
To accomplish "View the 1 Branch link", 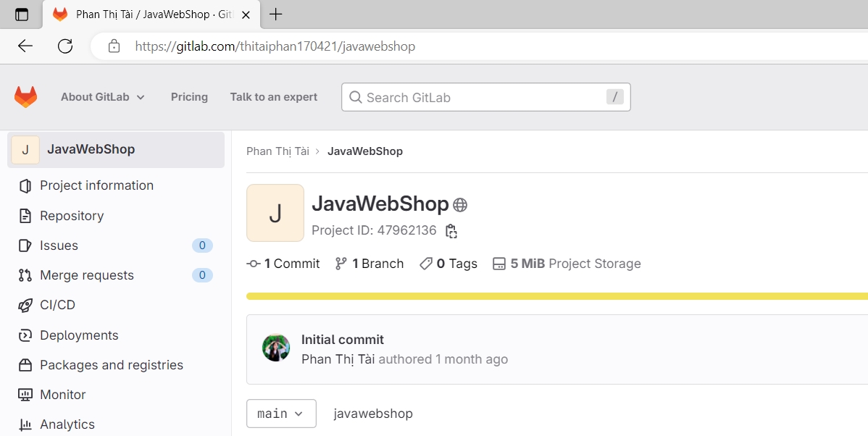I will point(370,264).
